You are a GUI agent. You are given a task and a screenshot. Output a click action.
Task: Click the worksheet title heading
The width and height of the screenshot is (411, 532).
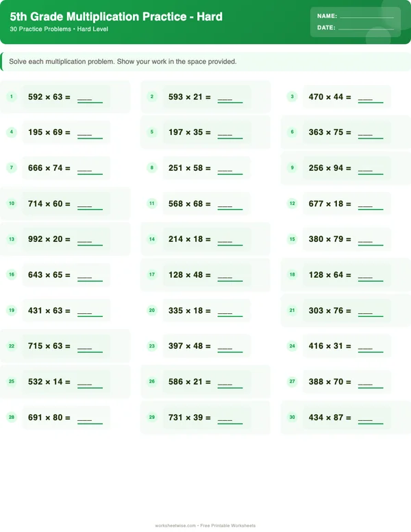click(x=116, y=16)
